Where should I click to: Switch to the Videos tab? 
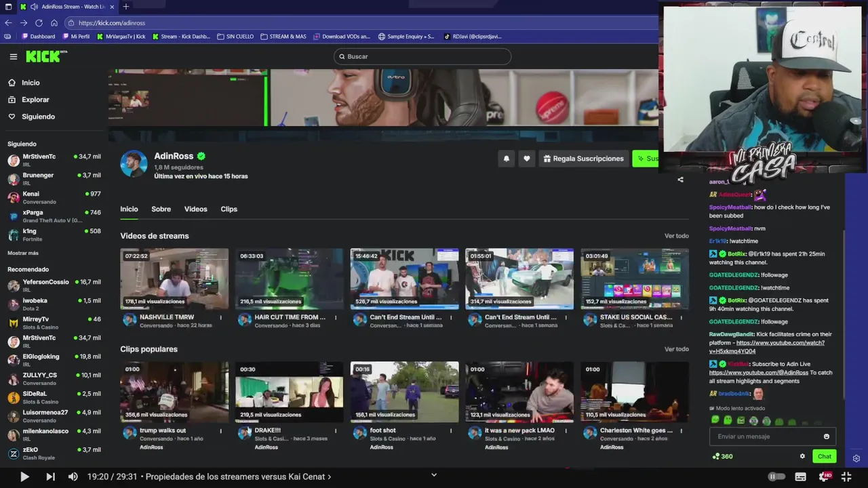click(x=196, y=209)
